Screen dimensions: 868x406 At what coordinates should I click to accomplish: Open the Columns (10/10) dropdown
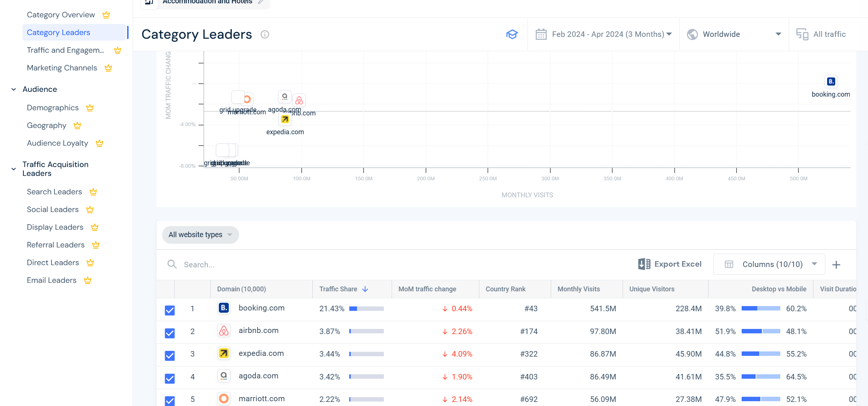click(x=769, y=264)
